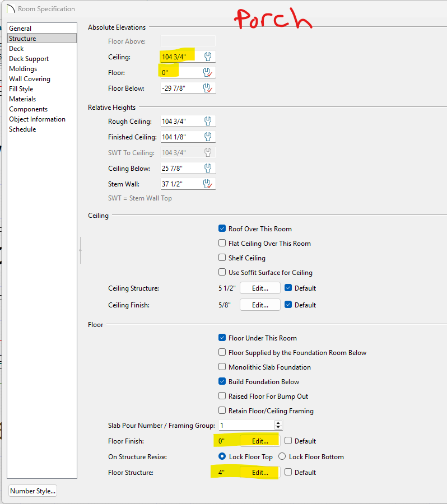Viewport: 447px width, 504px height.
Task: Click Edit button for Floor Structure
Action: tap(260, 473)
